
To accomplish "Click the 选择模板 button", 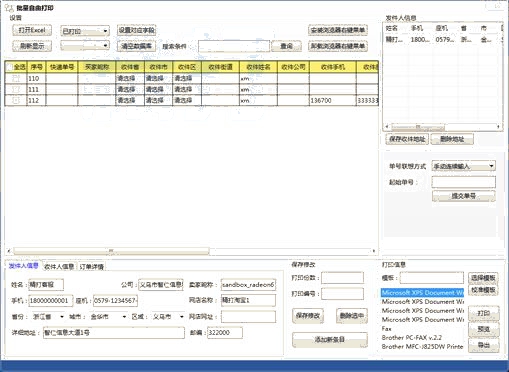I will (483, 278).
